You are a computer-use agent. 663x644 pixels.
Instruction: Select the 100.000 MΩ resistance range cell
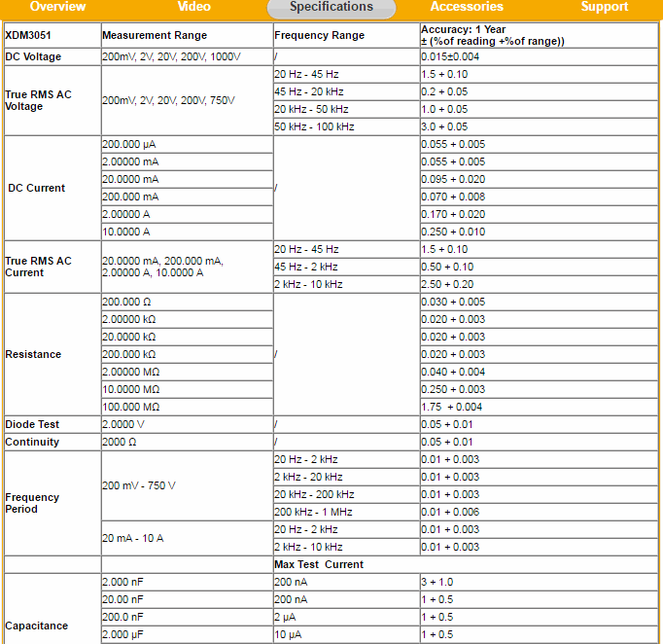[x=131, y=407]
